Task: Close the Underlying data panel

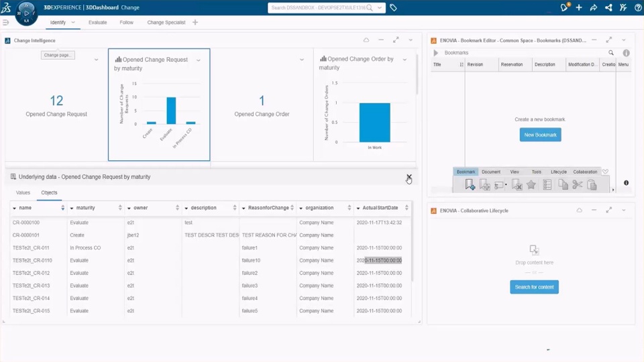Action: [409, 177]
